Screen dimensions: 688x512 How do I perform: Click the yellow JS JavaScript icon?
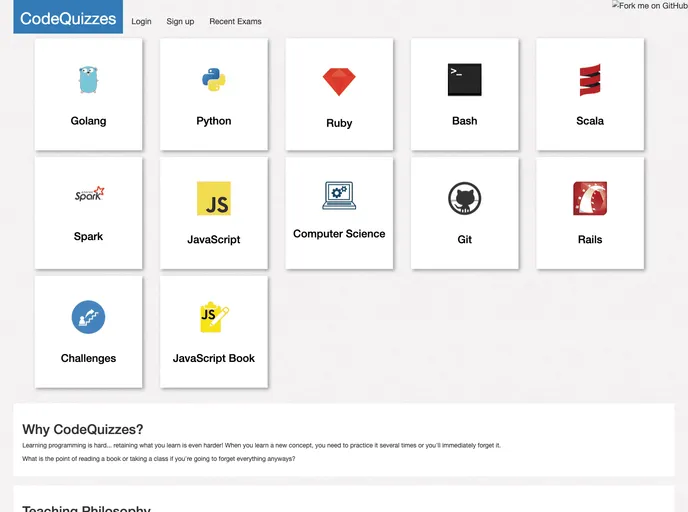(214, 198)
